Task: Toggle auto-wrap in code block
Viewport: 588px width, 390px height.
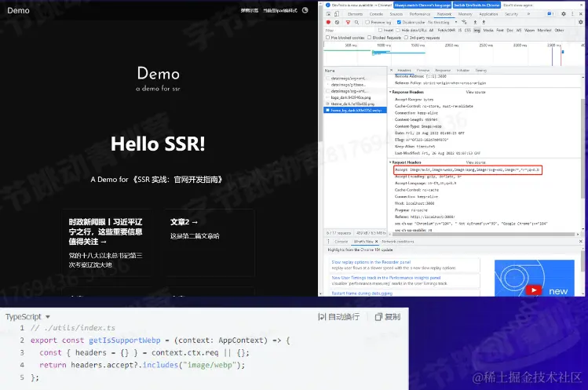Action: tap(338, 317)
